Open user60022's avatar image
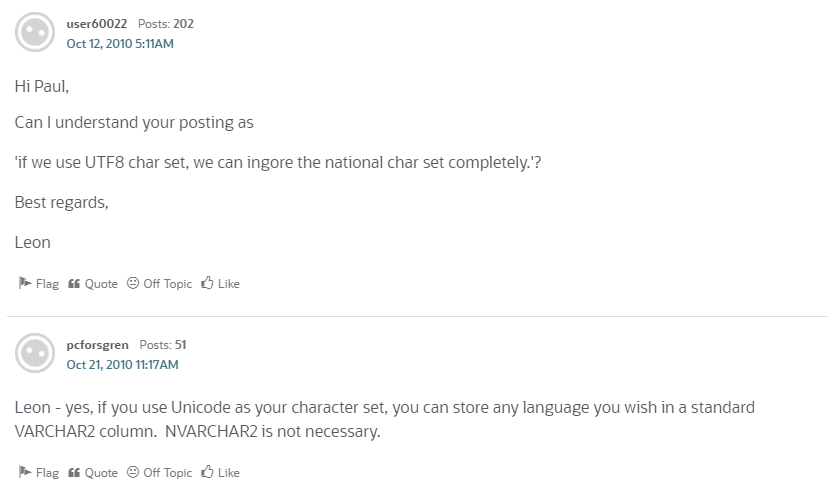 (35, 33)
